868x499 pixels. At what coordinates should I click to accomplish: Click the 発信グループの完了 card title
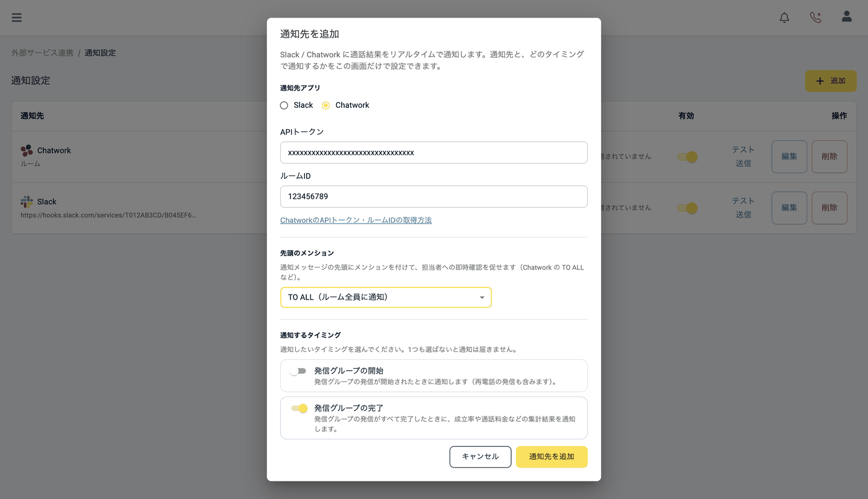tap(349, 408)
